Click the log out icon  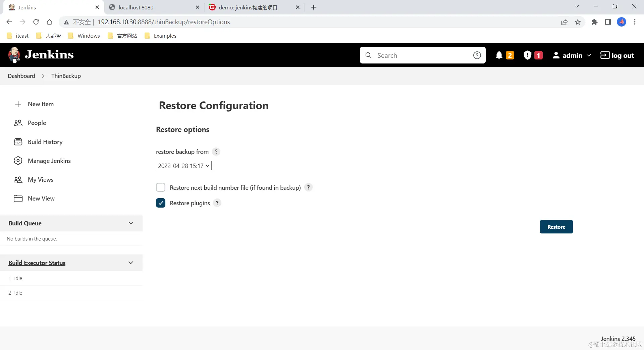[605, 55]
